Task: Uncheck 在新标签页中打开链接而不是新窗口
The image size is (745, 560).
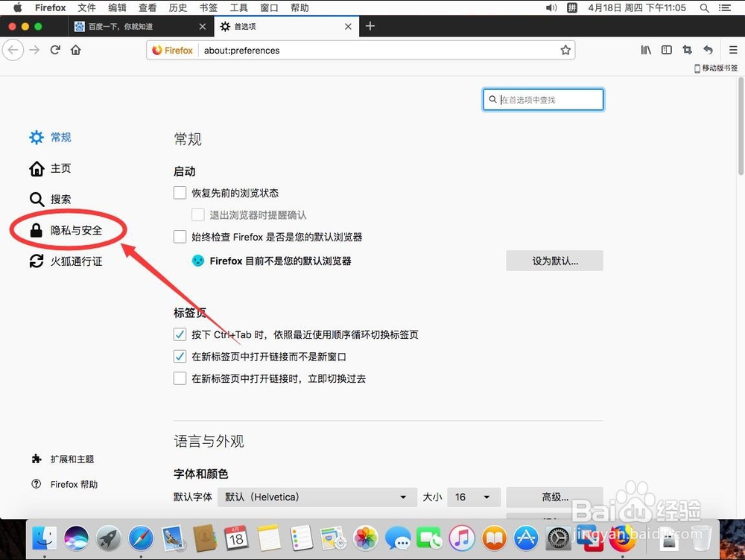Action: [x=180, y=356]
